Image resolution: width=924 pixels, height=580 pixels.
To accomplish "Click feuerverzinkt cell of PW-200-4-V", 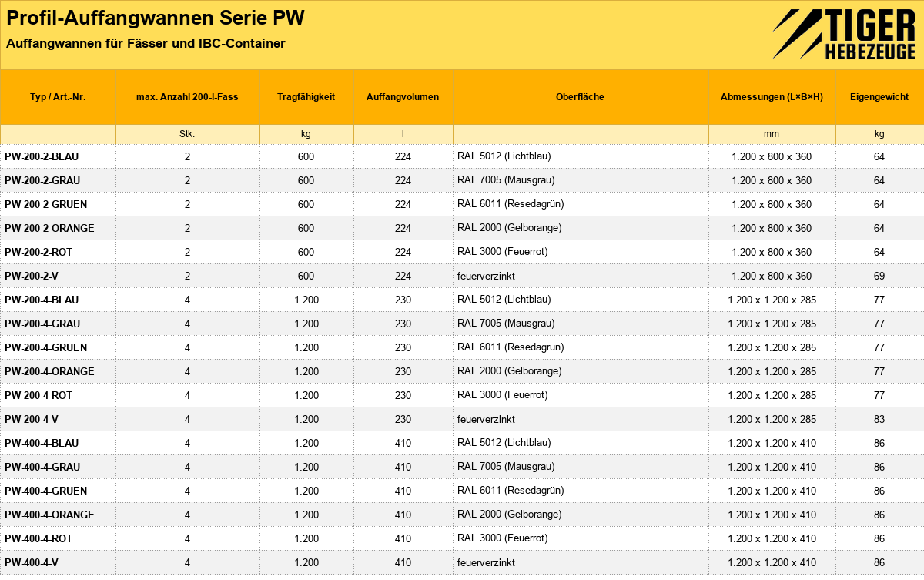I will [486, 419].
